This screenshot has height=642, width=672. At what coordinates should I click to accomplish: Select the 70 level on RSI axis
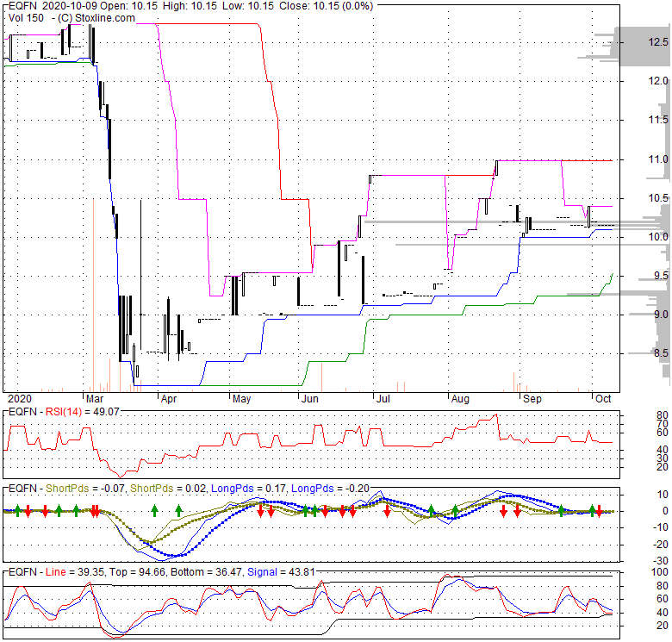click(663, 424)
